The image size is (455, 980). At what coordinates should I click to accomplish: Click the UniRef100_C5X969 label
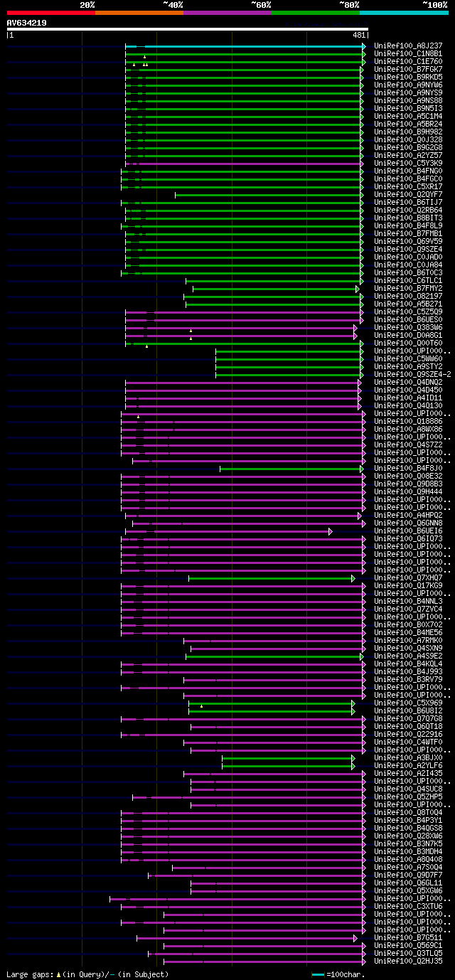408,703
